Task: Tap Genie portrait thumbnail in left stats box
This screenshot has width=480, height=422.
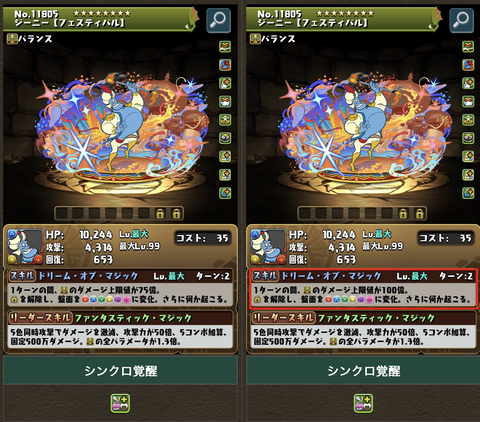Action: point(25,247)
